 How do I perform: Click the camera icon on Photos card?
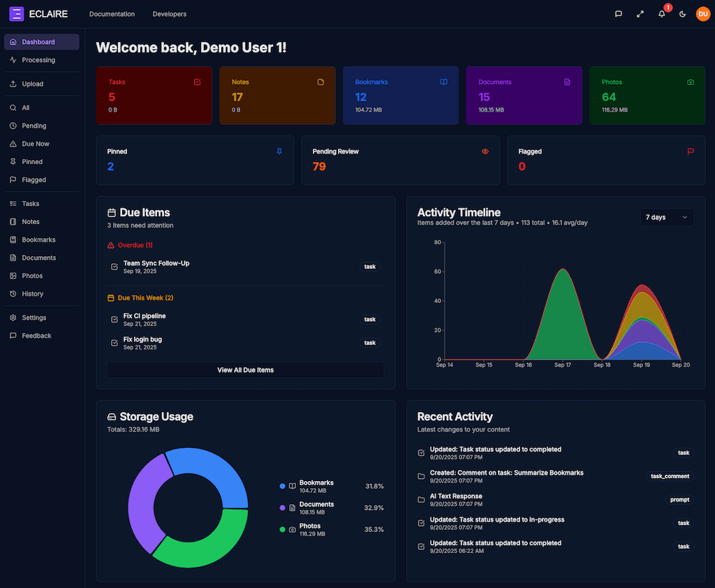tap(691, 82)
